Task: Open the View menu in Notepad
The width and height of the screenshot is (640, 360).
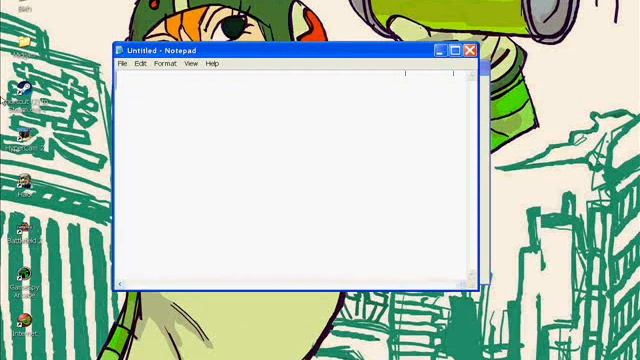Action: click(191, 64)
